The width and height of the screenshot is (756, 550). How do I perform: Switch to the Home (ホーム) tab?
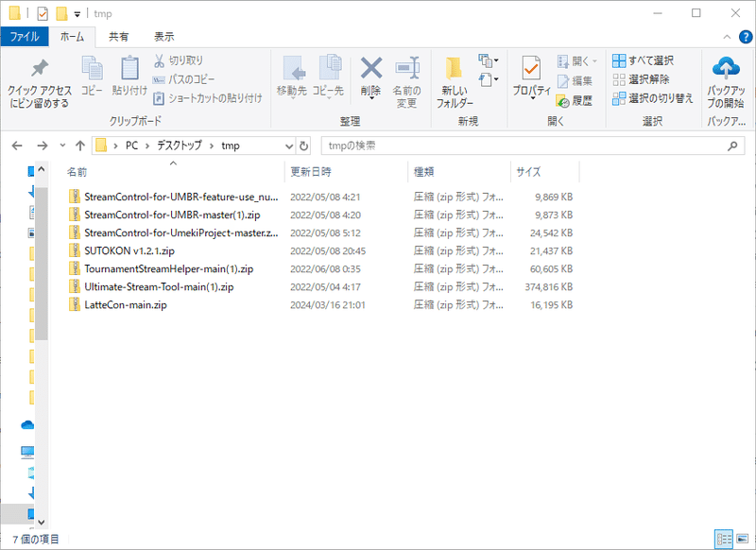coord(73,37)
